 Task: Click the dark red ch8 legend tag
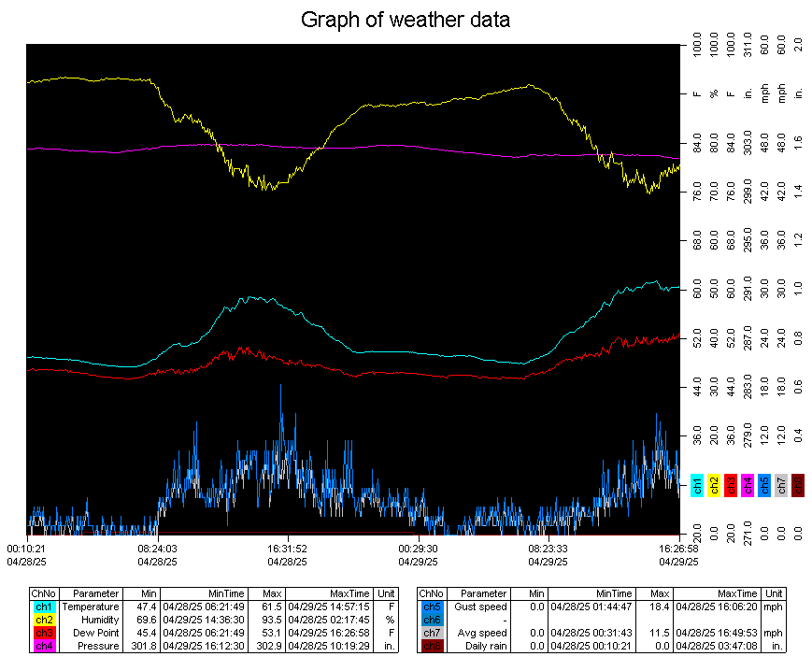(798, 486)
